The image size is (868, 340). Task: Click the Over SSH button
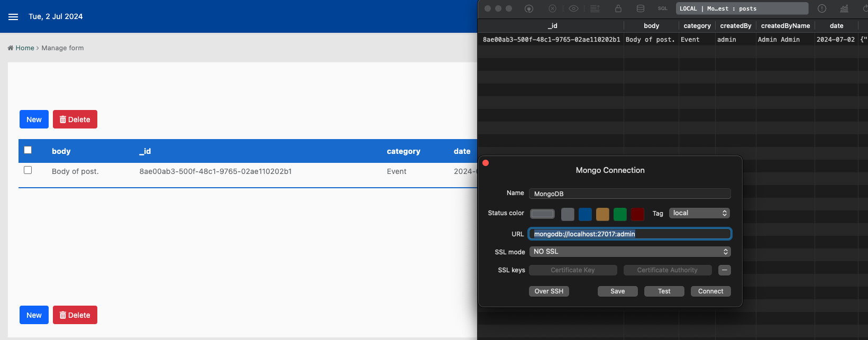549,291
